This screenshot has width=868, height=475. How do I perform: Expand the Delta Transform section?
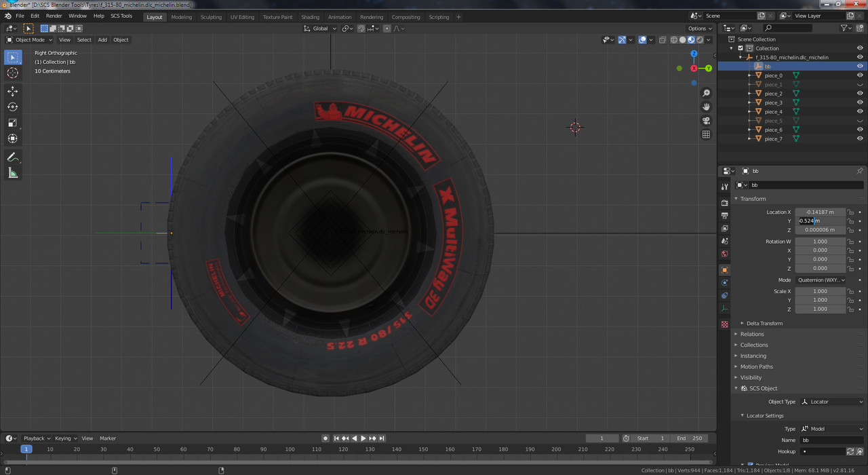764,323
